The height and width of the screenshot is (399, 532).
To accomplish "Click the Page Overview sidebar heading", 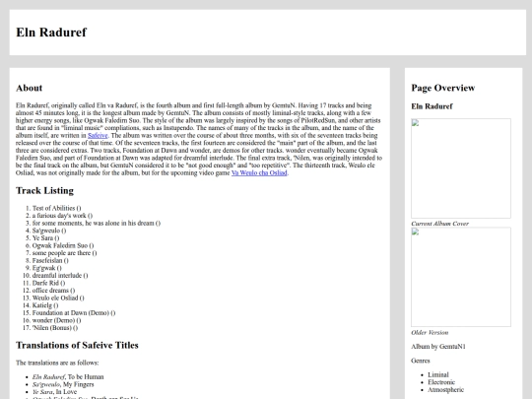I will (442, 88).
